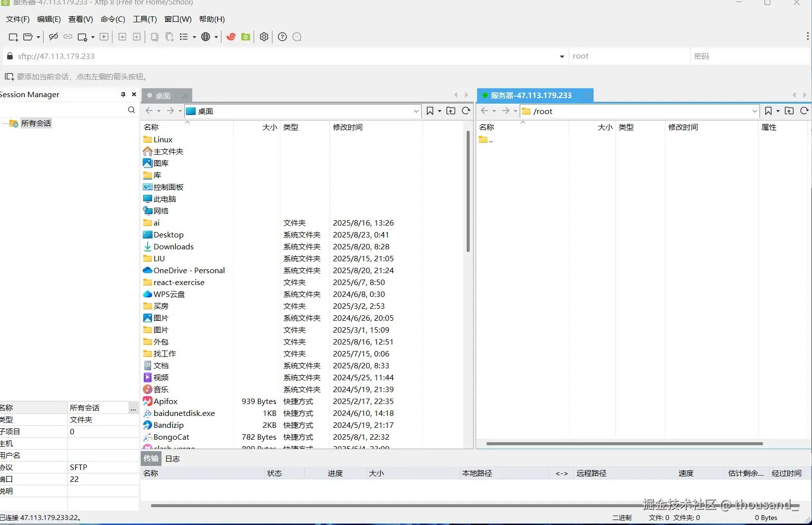Image resolution: width=812 pixels, height=525 pixels.
Task: Open the 命令(C) menu
Action: [113, 19]
